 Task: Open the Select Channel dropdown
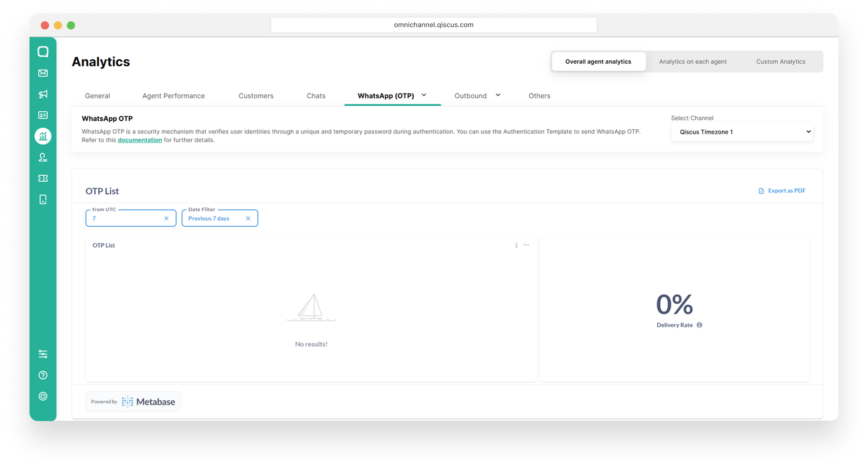[742, 132]
